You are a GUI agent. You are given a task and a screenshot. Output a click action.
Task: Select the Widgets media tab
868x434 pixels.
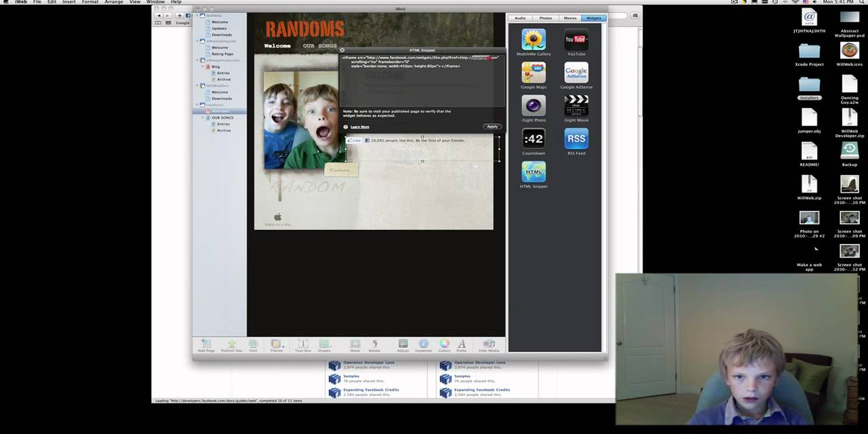pos(593,18)
